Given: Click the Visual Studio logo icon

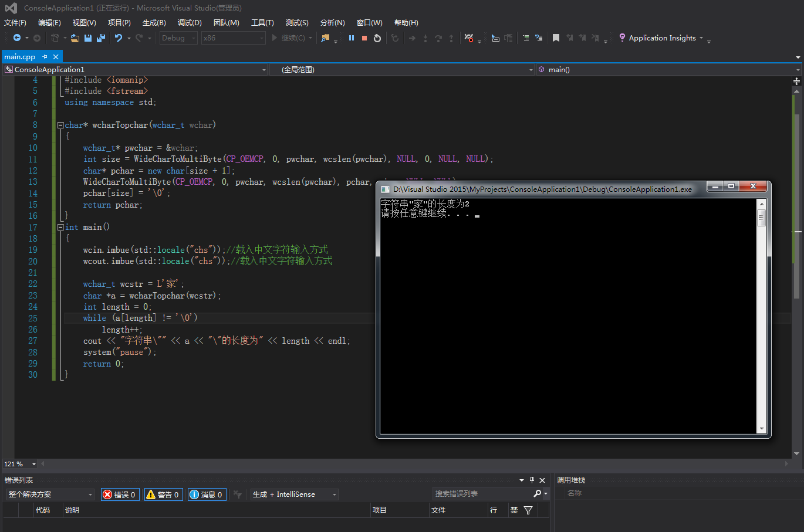Looking at the screenshot, I should [11, 8].
